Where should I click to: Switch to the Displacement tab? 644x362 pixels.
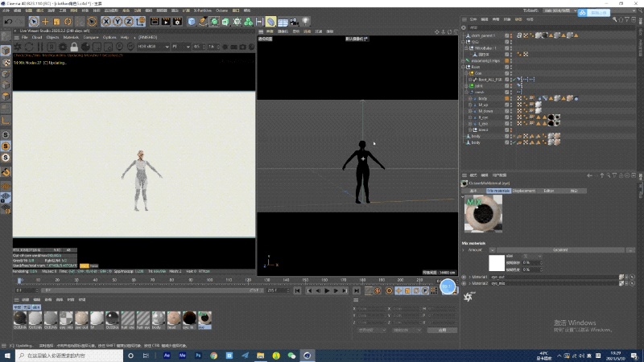point(526,191)
